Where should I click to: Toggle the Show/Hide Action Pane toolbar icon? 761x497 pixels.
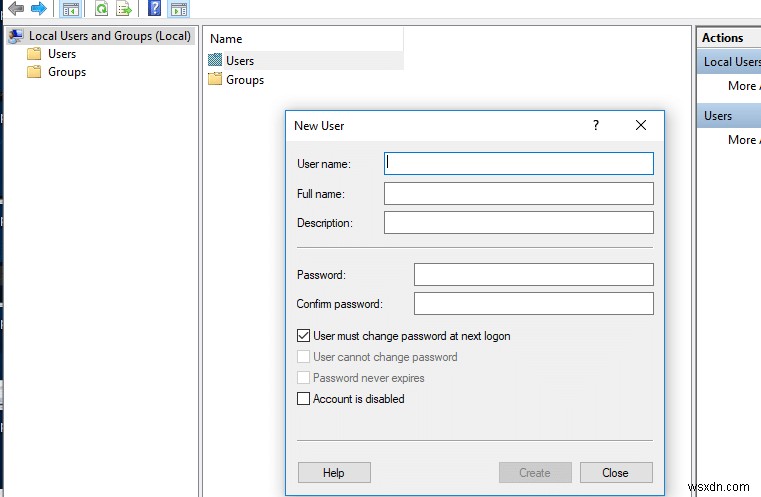tap(179, 9)
